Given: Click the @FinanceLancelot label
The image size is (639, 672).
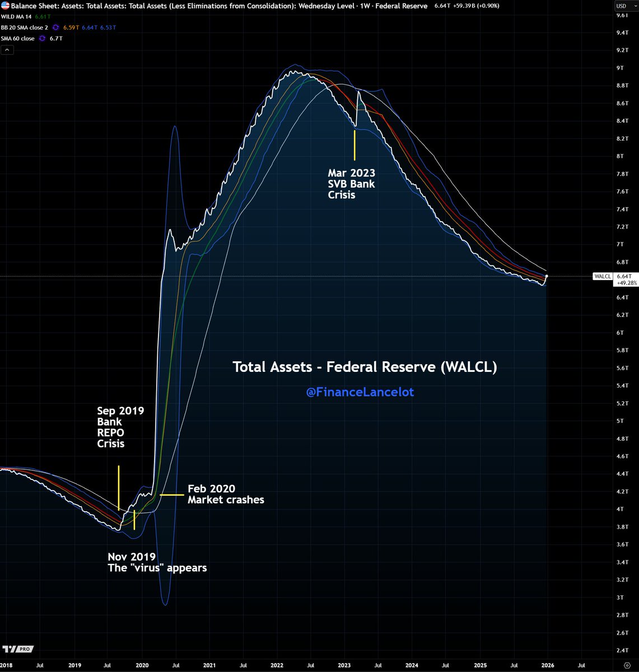Looking at the screenshot, I should [360, 392].
